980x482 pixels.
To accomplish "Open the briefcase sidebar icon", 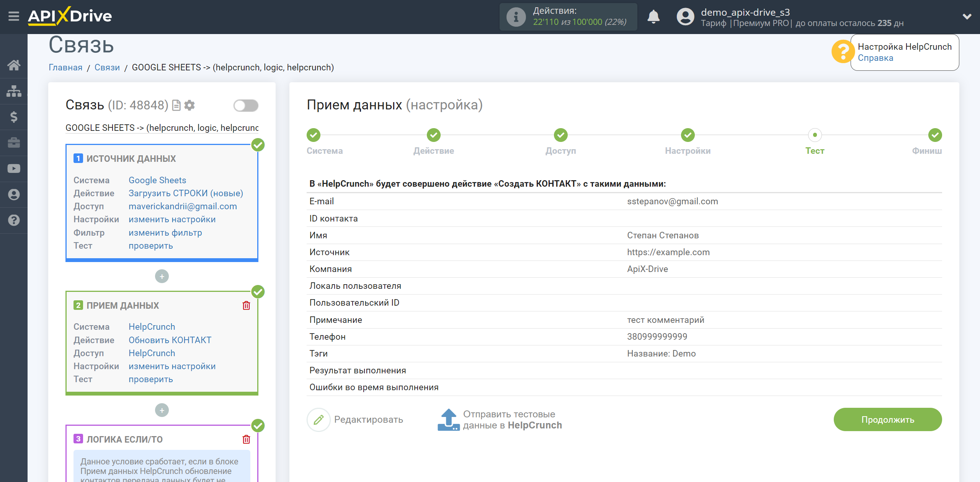I will (x=14, y=143).
